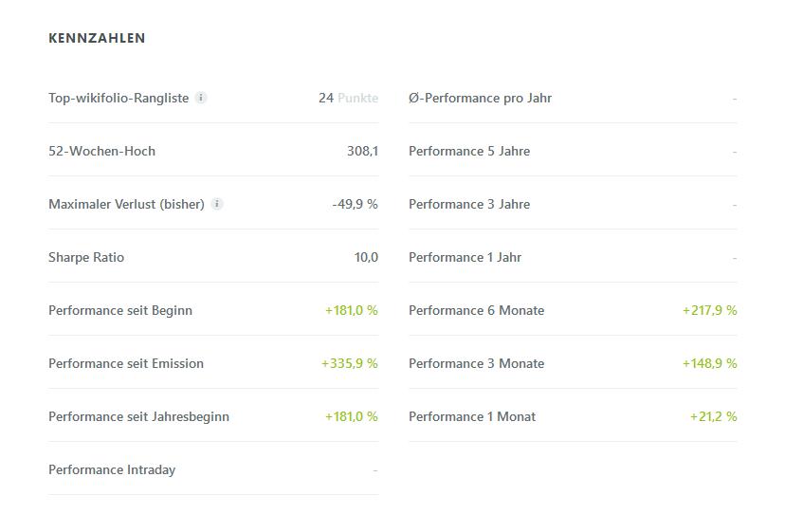Select the Sharpe Ratio value 10,0
Image resolution: width=803 pixels, height=532 pixels.
(366, 257)
